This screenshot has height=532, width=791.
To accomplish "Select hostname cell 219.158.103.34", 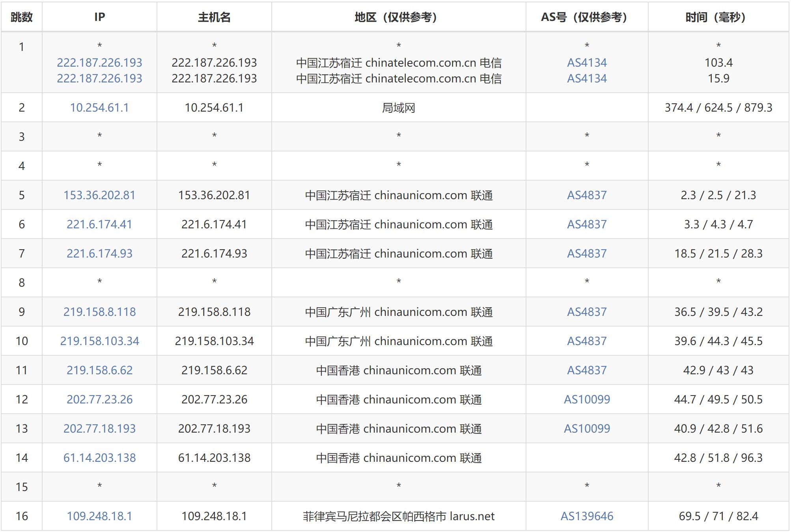I will click(214, 341).
